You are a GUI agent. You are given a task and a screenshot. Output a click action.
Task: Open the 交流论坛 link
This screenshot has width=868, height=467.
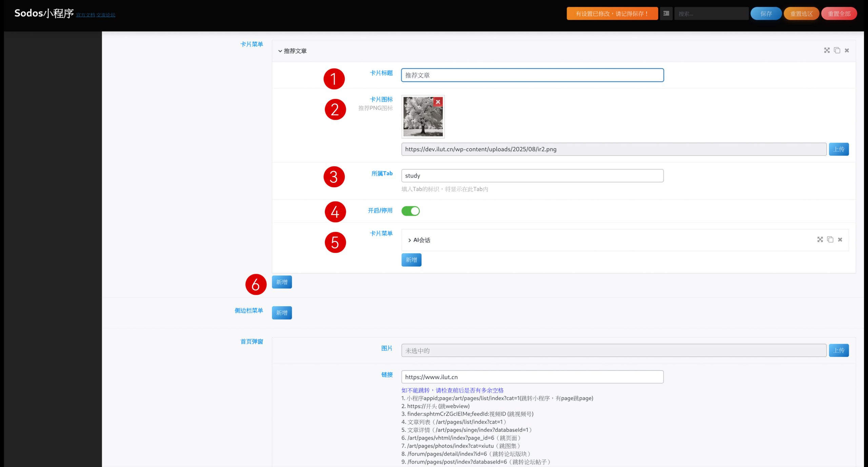(x=106, y=15)
